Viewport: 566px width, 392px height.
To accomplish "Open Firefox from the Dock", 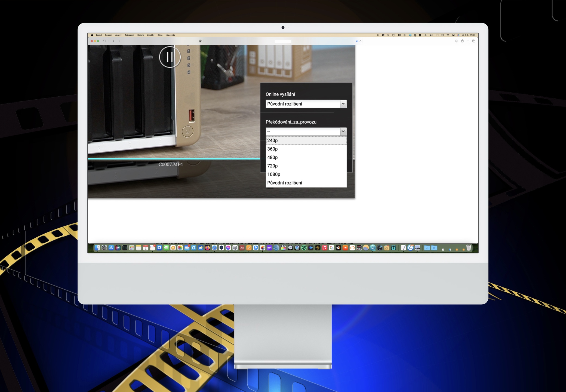I will pyautogui.click(x=207, y=248).
